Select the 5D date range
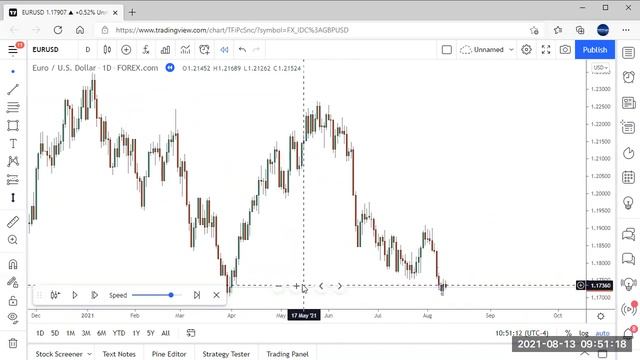Image resolution: width=640 pixels, height=360 pixels. point(55,333)
